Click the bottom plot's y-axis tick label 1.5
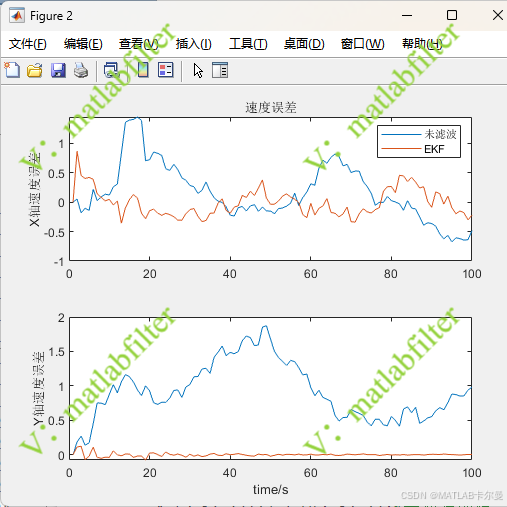 (x=56, y=352)
